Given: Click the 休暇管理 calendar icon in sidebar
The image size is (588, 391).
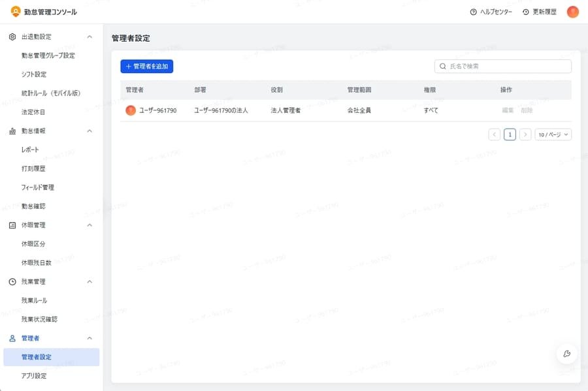Looking at the screenshot, I should [x=11, y=225].
